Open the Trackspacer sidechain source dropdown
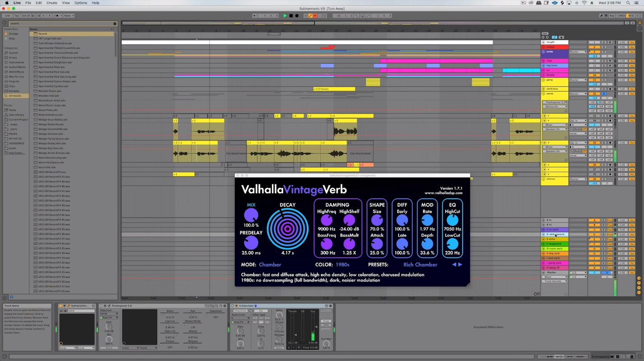Screen dimensions: 644x361 (x=108, y=314)
